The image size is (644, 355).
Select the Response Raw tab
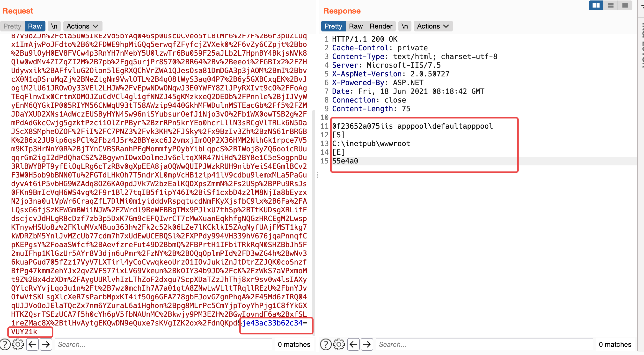click(356, 26)
